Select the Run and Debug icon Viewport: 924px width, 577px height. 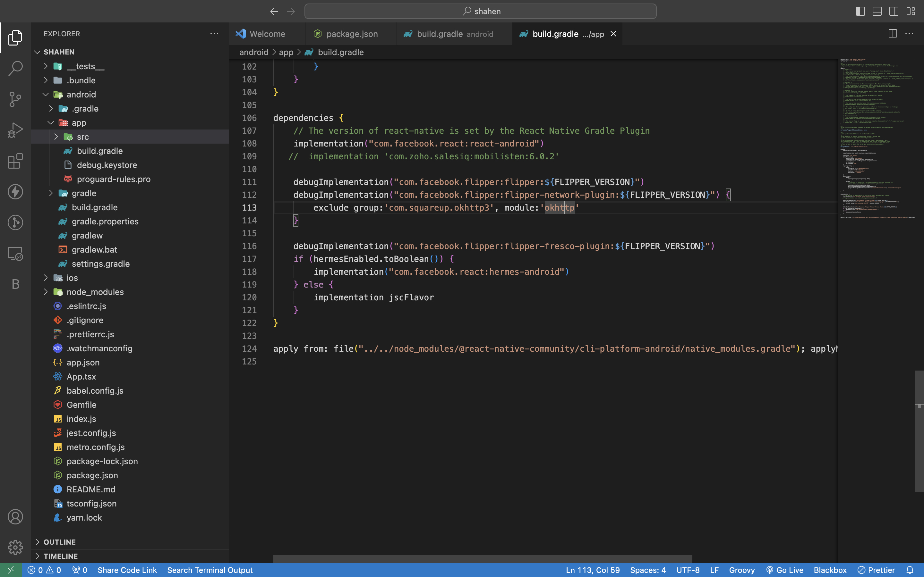(15, 130)
